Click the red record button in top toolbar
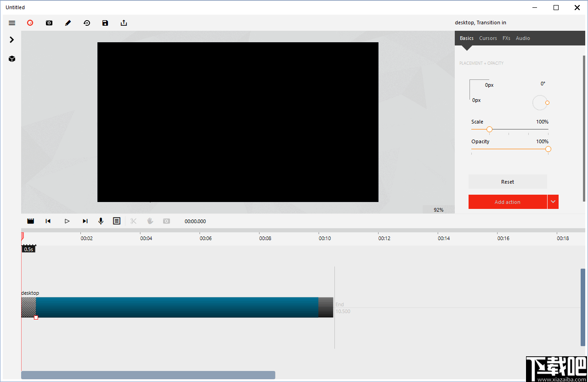The image size is (588, 382). pyautogui.click(x=30, y=22)
